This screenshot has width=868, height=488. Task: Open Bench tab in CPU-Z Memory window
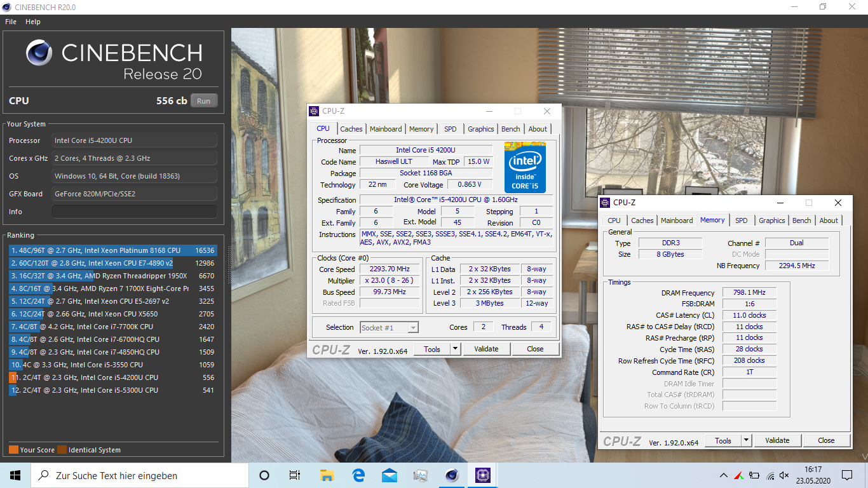coord(802,220)
